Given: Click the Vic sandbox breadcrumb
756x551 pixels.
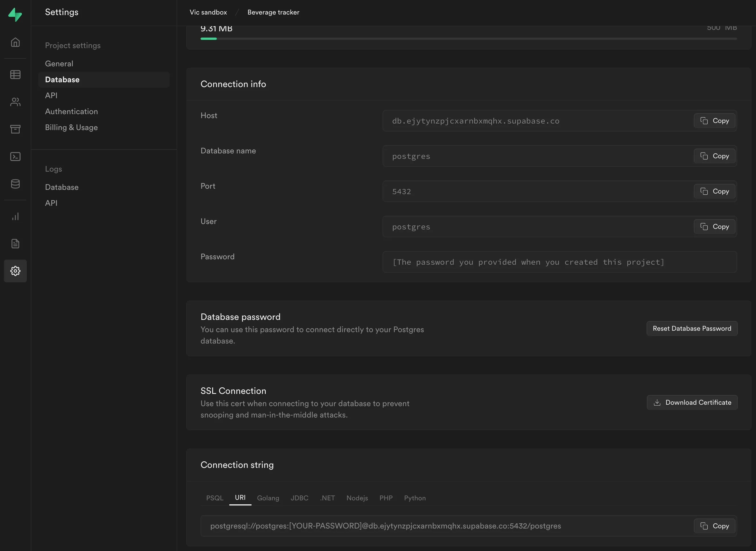Looking at the screenshot, I should point(208,12).
